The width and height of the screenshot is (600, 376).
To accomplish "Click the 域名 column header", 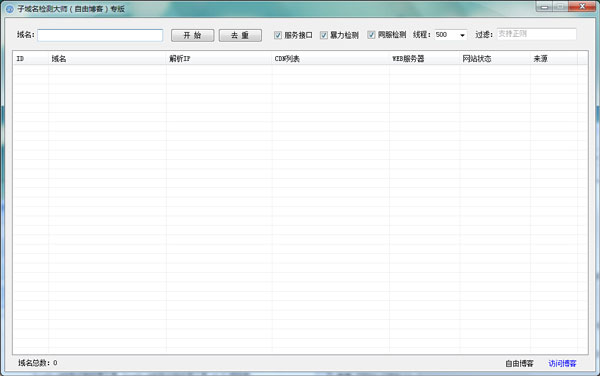I will tap(108, 59).
